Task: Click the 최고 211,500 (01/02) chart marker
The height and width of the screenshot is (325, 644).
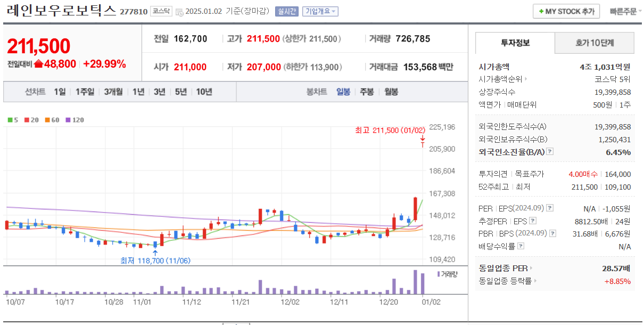Action: tap(390, 130)
